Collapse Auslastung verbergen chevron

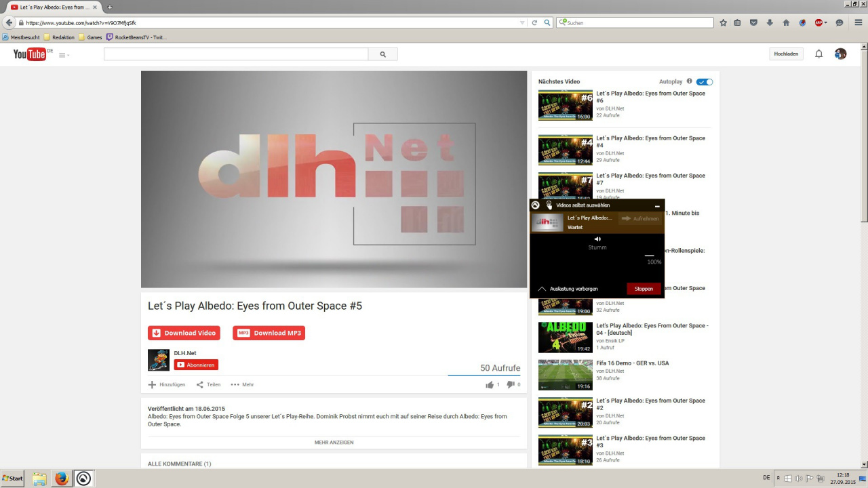(x=542, y=289)
